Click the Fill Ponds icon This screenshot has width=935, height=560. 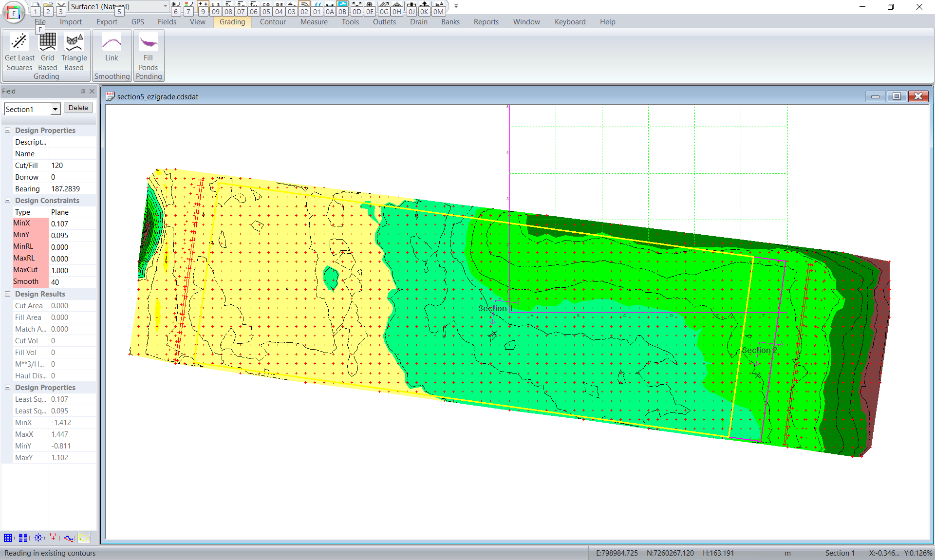[x=148, y=52]
